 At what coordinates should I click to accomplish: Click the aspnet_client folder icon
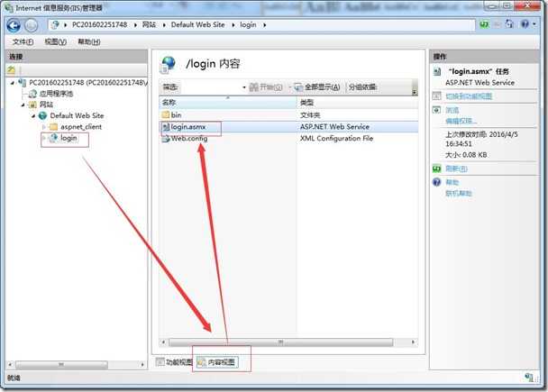tap(53, 127)
